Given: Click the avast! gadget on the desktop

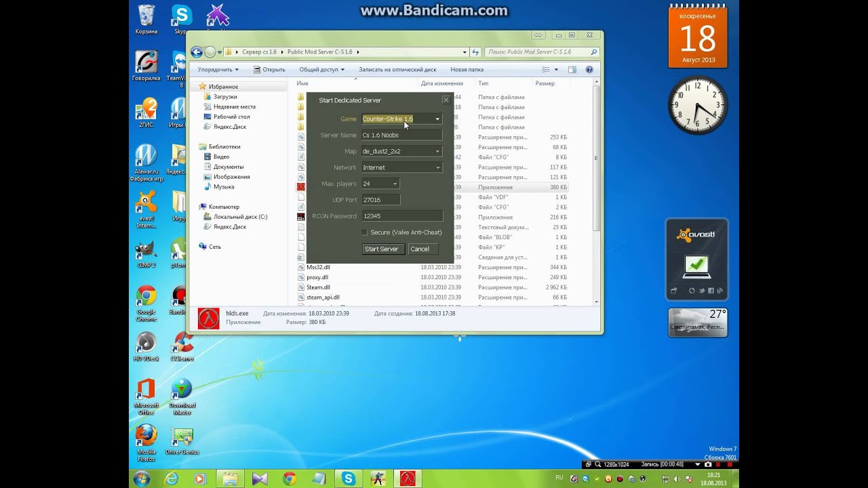Looking at the screenshot, I should click(696, 260).
